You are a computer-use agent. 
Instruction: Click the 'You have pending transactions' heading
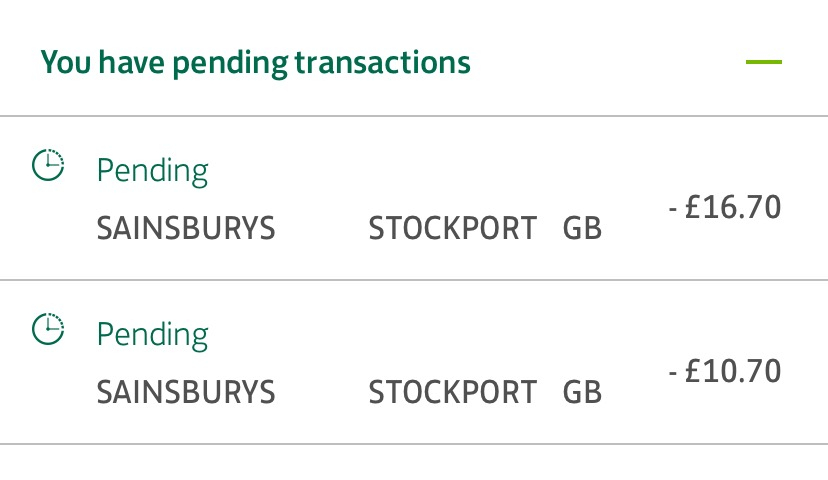pyautogui.click(x=256, y=63)
